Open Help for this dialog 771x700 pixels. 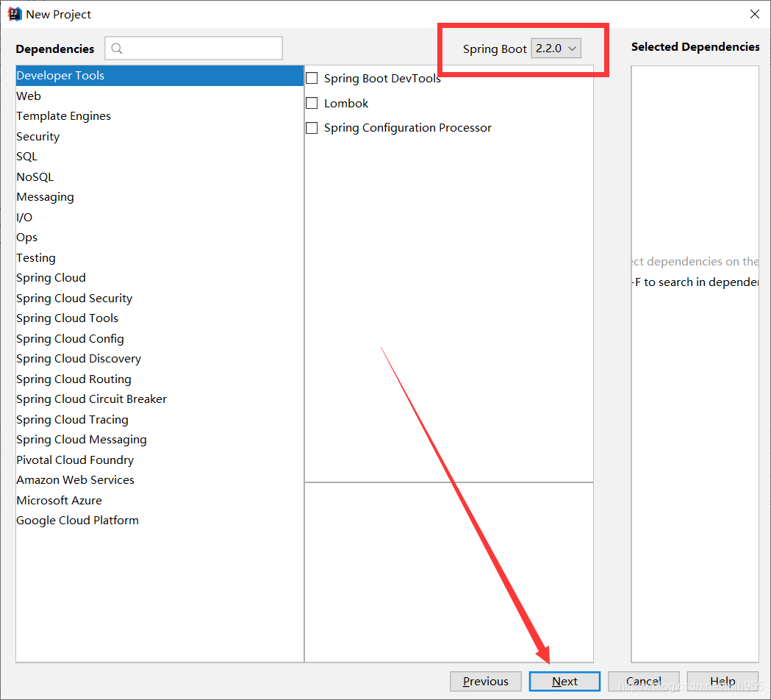tap(722, 682)
